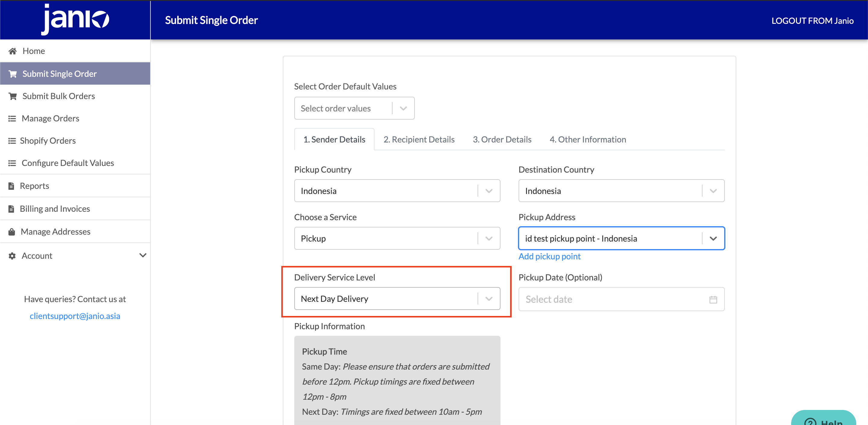Click the Manage Addresses bag icon
This screenshot has height=425, width=868.
(12, 232)
